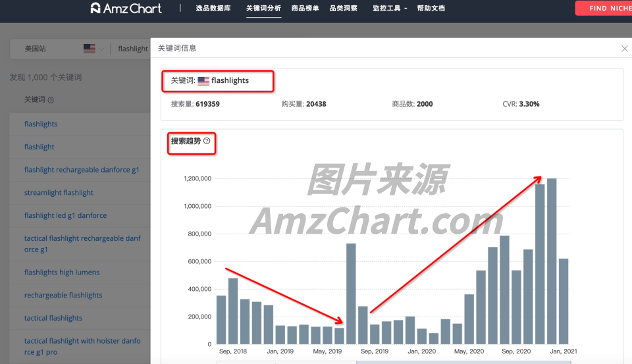632x364 pixels.
Task: Click the 1,200,000 y-axis label
Action: (197, 178)
